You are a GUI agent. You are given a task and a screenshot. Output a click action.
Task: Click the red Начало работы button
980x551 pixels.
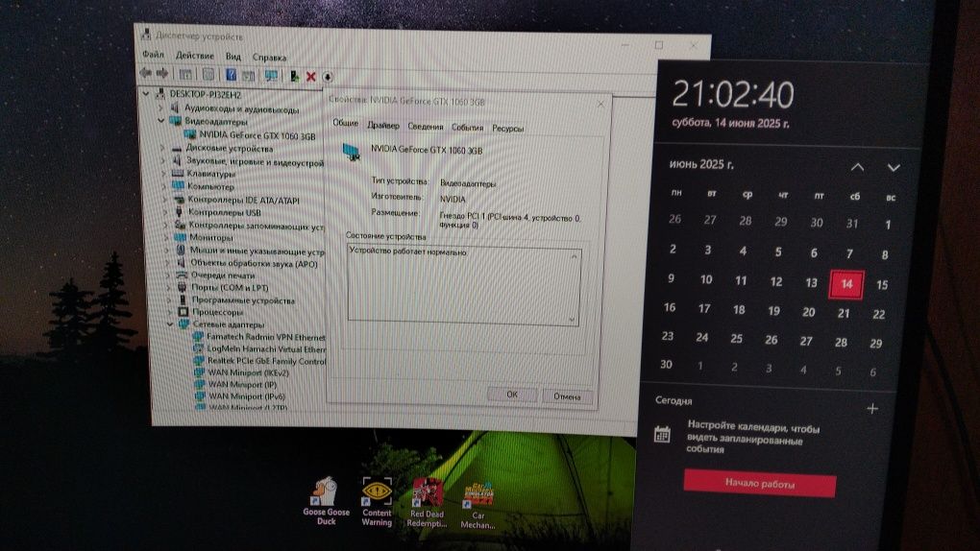[759, 484]
